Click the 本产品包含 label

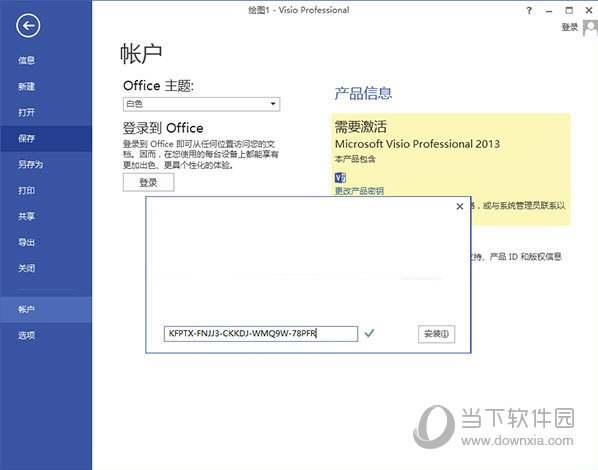point(355,159)
